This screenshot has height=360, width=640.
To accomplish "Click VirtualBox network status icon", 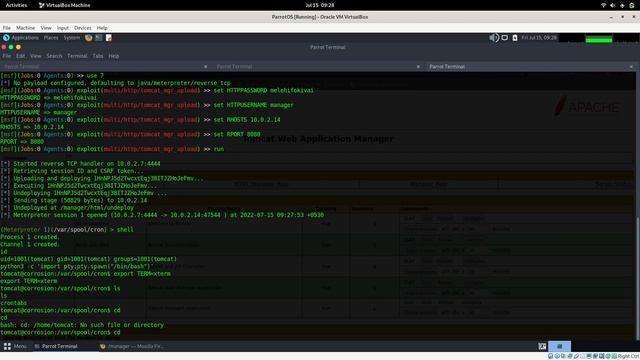I will click(x=570, y=356).
